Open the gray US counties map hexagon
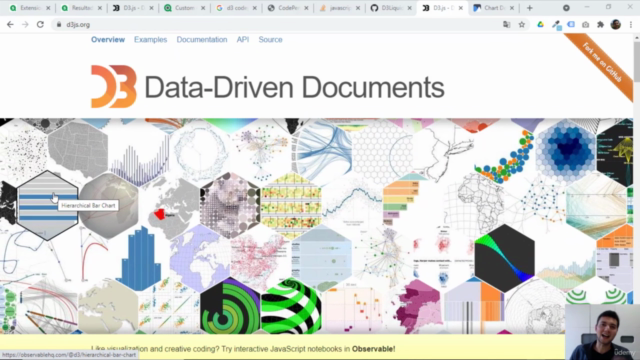The width and height of the screenshot is (640, 360). click(x=78, y=150)
